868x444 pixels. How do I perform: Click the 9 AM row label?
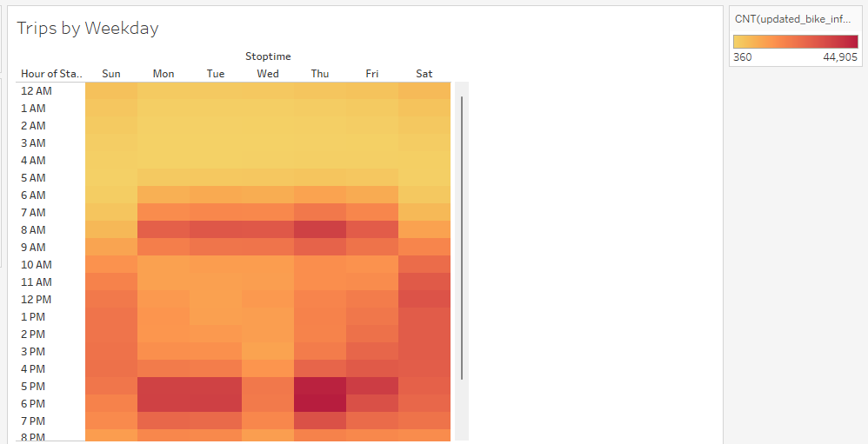[x=33, y=247]
